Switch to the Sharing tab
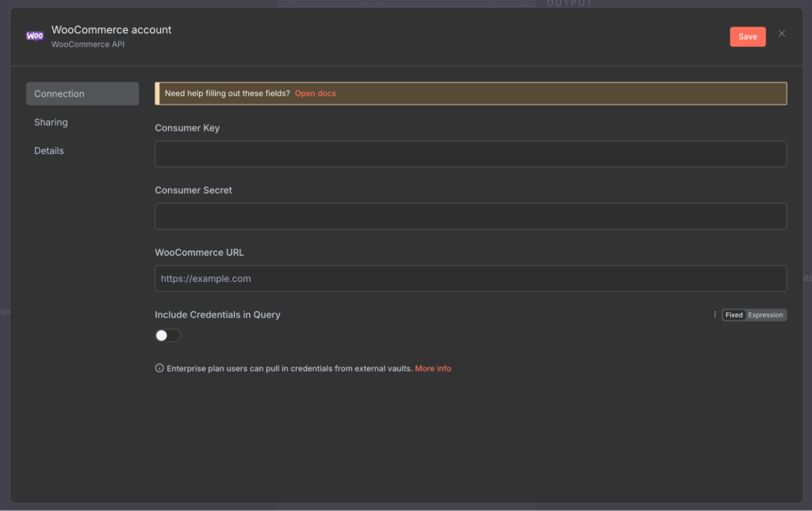Image resolution: width=812 pixels, height=511 pixels. (x=51, y=122)
